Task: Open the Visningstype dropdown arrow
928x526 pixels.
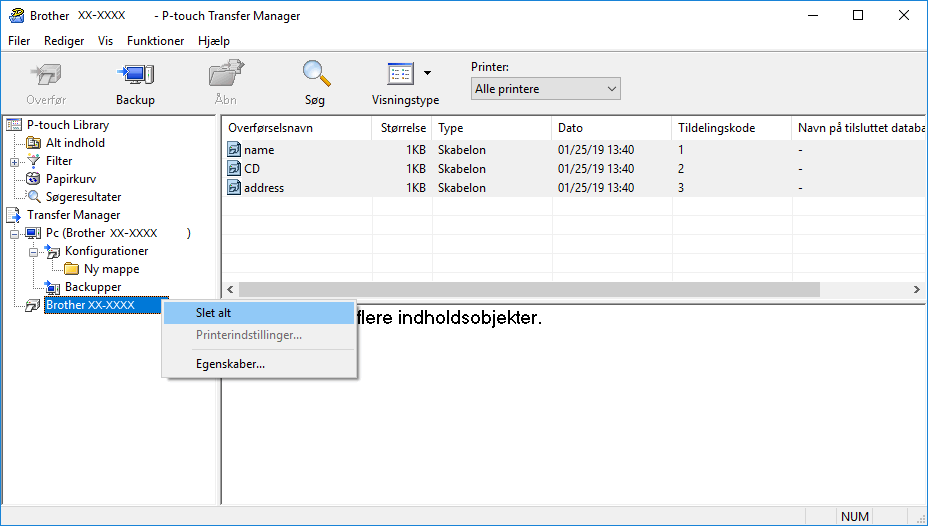Action: (x=428, y=73)
